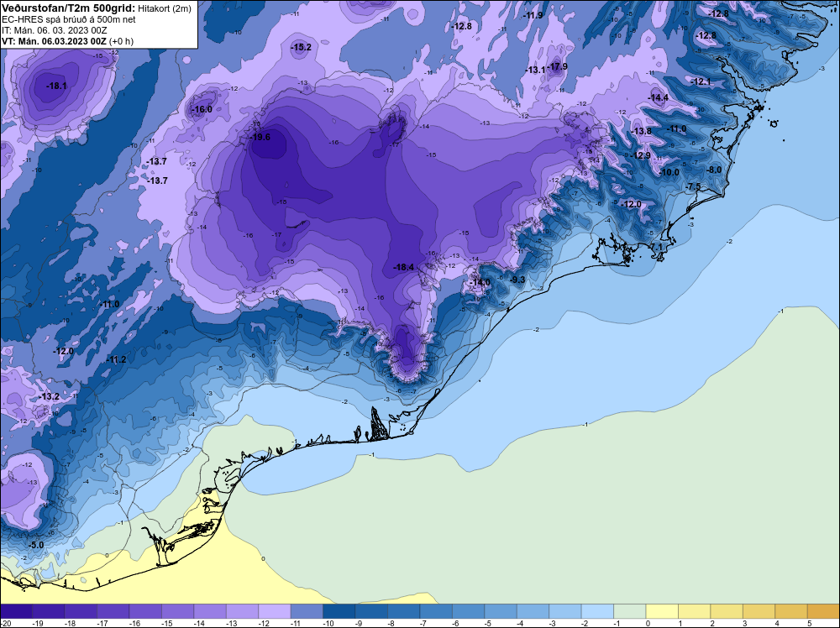This screenshot has height=628, width=840.
Task: Click the legend scale label 0
Action: point(648,623)
